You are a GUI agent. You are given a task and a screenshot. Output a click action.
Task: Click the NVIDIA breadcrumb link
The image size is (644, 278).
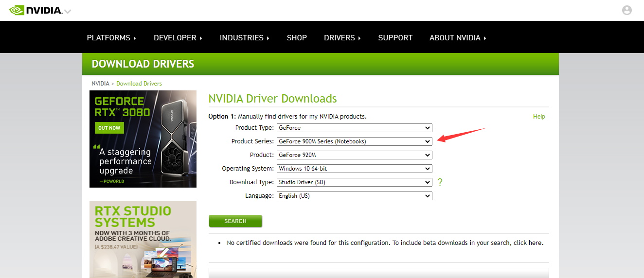click(101, 84)
